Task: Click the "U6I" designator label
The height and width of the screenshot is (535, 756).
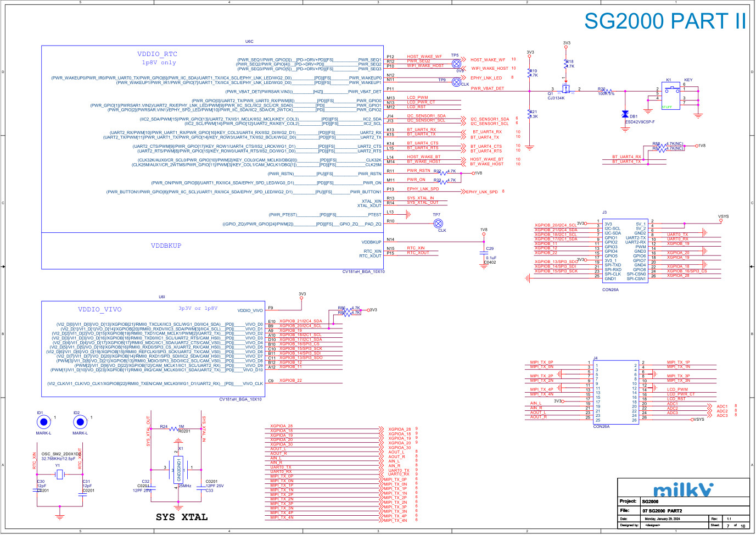Action: [162, 297]
